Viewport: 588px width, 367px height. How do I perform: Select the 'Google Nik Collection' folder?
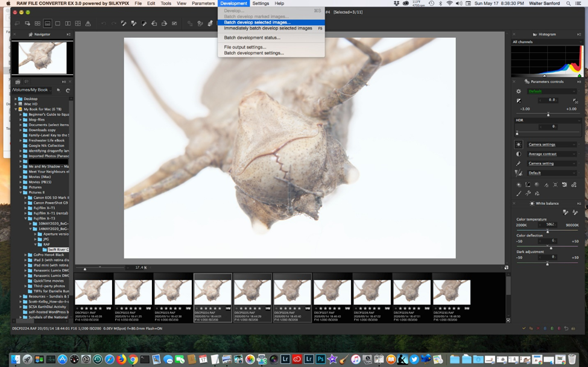coord(46,145)
